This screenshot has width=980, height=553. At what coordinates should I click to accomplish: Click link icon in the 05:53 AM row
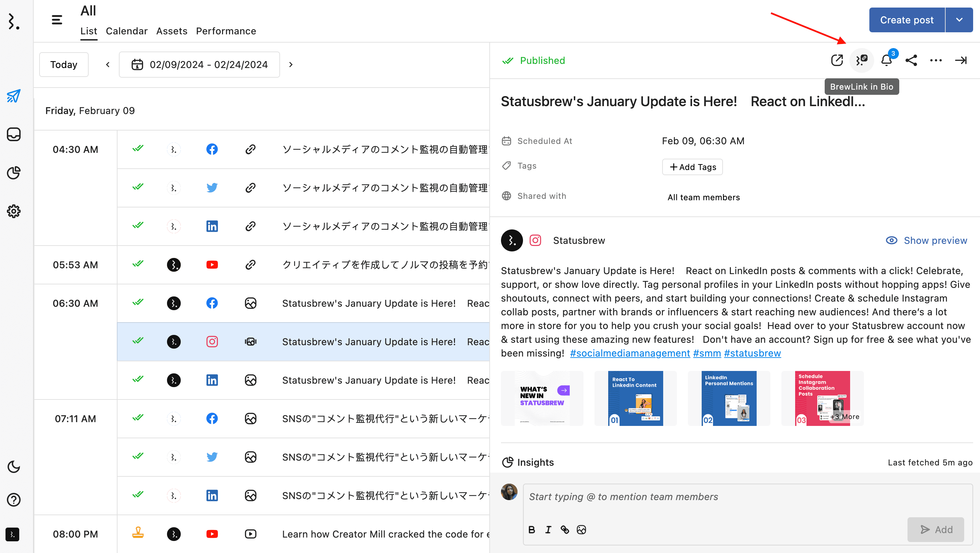pyautogui.click(x=250, y=265)
